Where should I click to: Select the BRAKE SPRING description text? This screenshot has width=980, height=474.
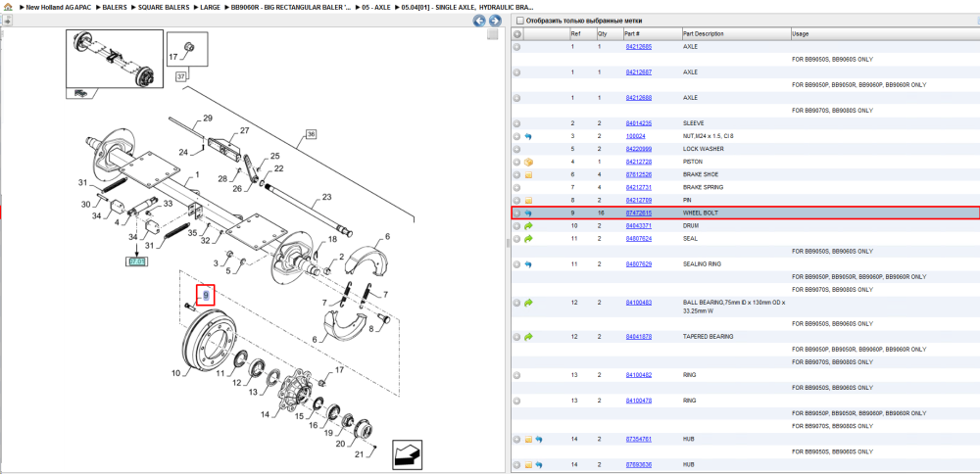coord(703,187)
